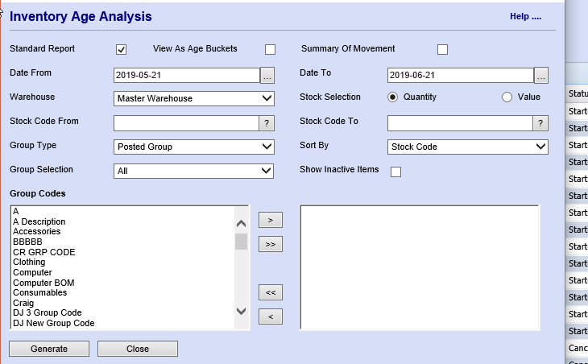Remove all group codes with << button
Screen dimensions: 588x364
tap(270, 292)
